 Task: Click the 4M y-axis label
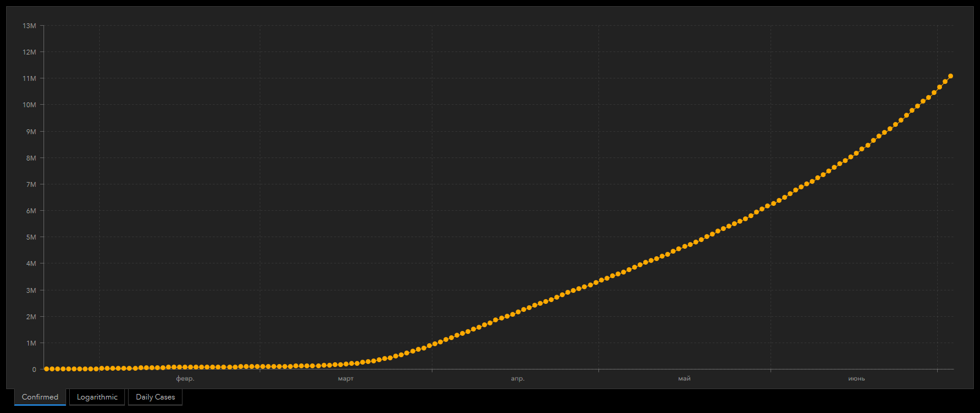(x=31, y=263)
